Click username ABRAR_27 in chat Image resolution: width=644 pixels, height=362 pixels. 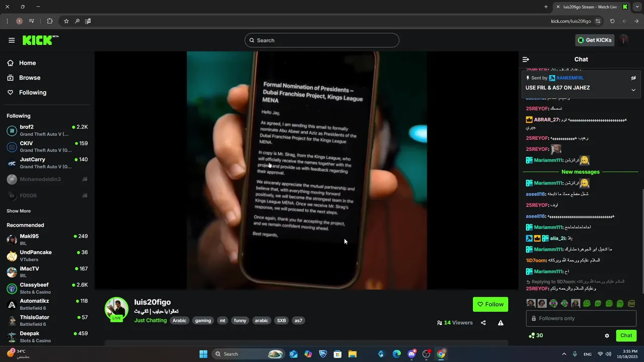click(546, 120)
